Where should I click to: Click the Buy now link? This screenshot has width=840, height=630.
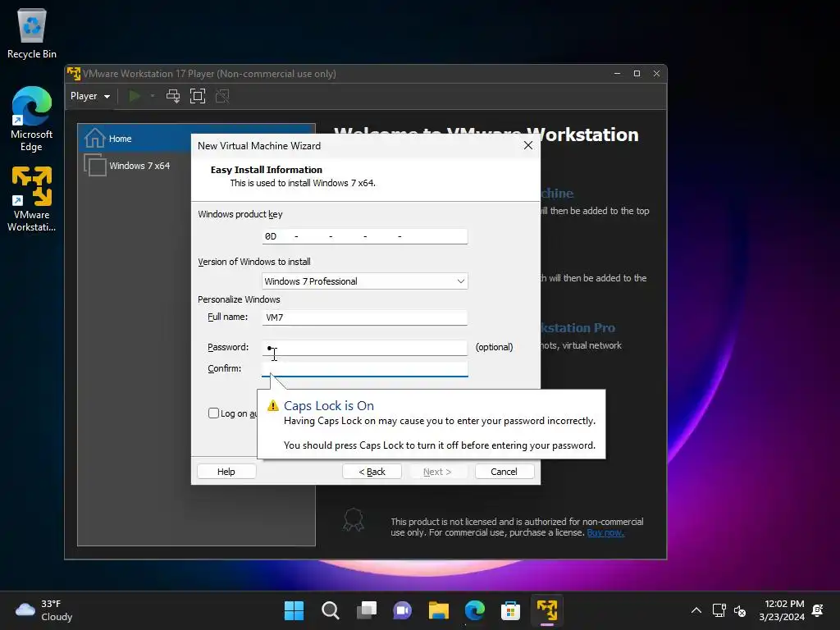click(x=605, y=532)
